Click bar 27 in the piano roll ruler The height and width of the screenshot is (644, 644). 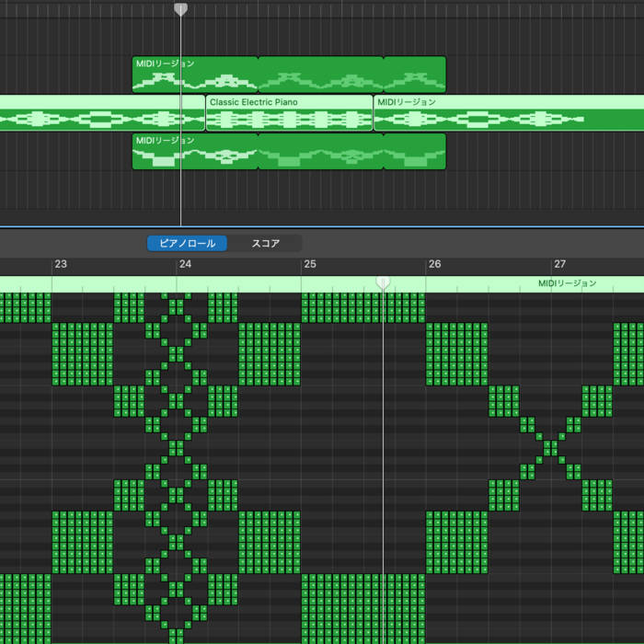pos(559,264)
